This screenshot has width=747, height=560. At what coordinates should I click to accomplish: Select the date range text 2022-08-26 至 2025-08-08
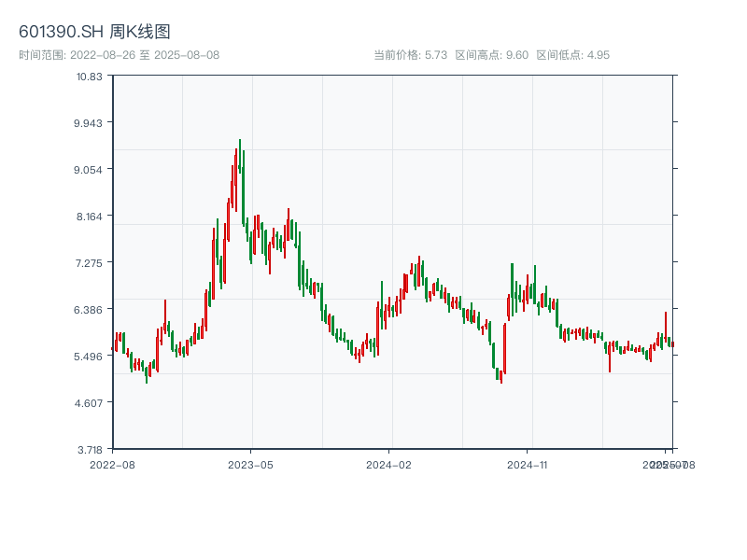[x=145, y=55]
